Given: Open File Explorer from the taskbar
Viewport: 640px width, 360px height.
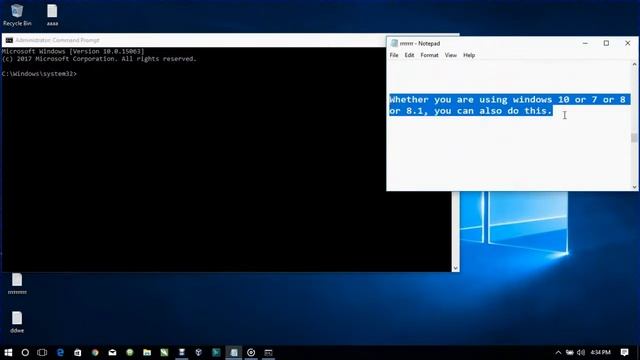Looking at the screenshot, I should coord(147,352).
